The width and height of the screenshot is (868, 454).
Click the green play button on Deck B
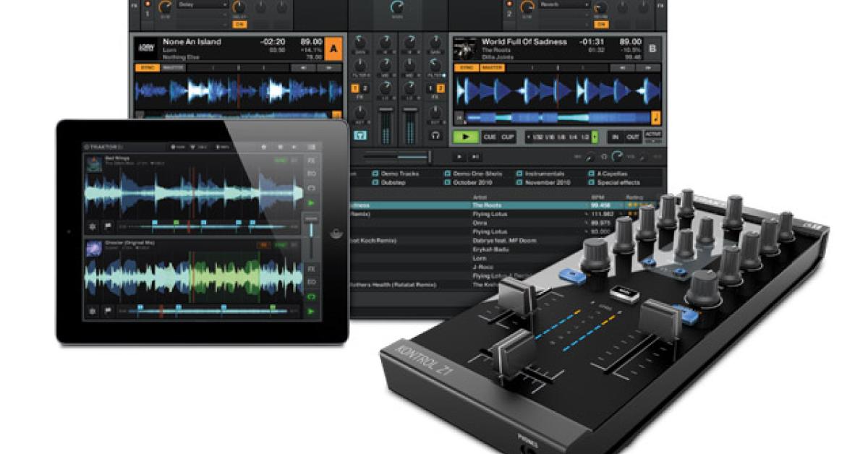[466, 137]
